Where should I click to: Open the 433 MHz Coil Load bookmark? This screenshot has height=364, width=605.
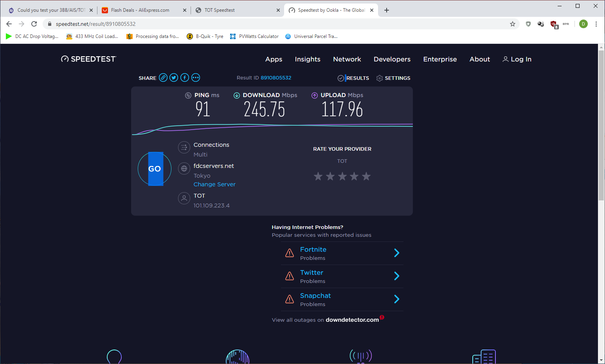tap(92, 36)
